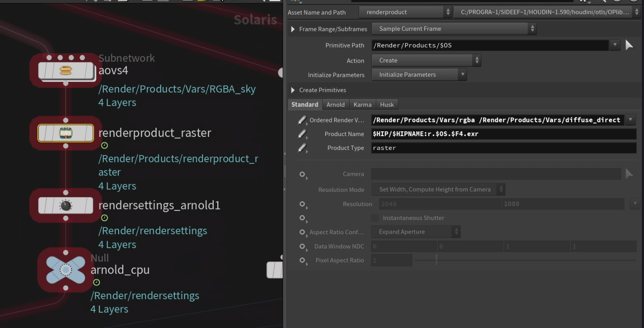Screen dimensions: 644x328
Task: Expand the Frame Range/Subframes section
Action: (x=293, y=29)
